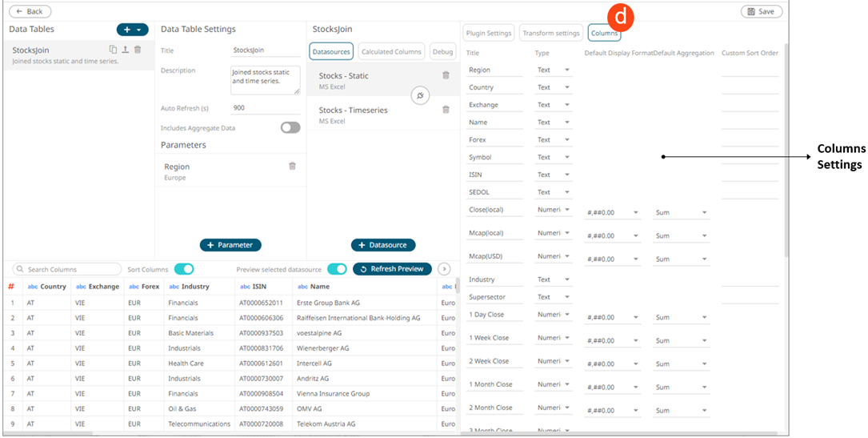Viewport: 868px width, 438px height.
Task: Click the Title field containing StocksJoin
Action: click(x=265, y=50)
